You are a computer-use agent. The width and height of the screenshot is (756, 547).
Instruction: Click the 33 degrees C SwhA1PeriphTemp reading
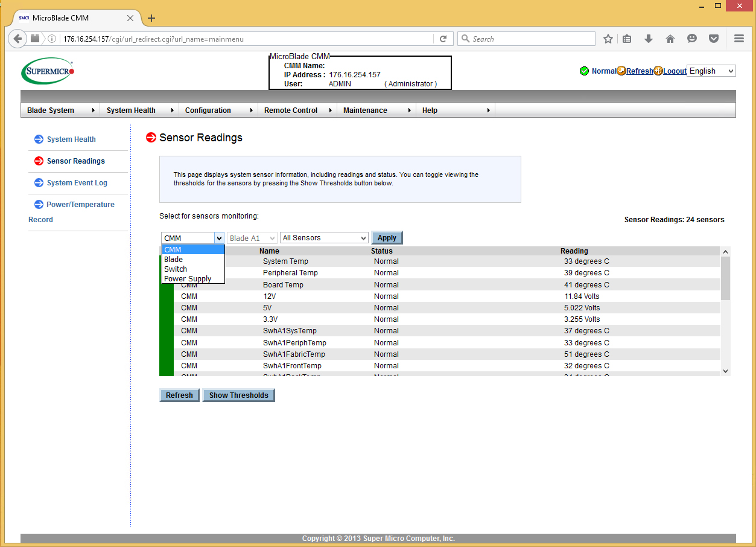[x=586, y=343]
